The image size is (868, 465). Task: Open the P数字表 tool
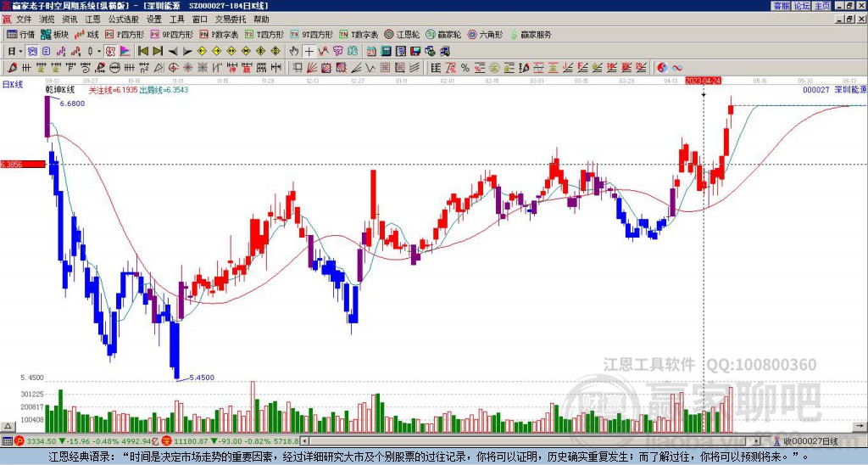[x=220, y=34]
